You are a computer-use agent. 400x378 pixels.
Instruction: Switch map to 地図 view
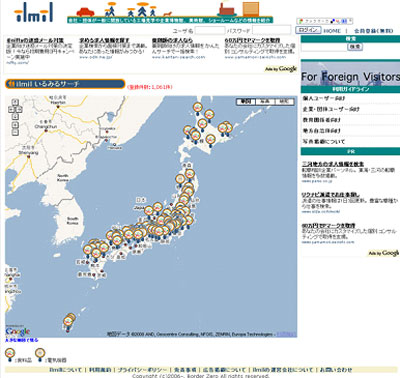[246, 101]
